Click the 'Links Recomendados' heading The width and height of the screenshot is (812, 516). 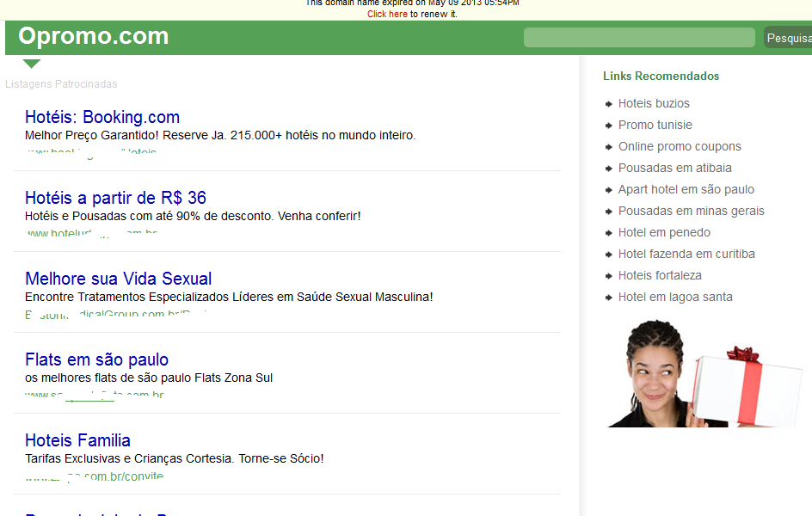click(661, 76)
